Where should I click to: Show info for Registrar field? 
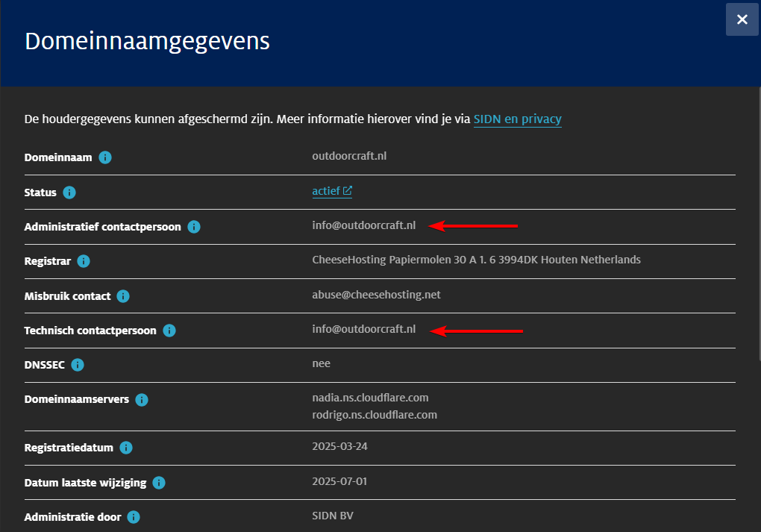(x=84, y=262)
